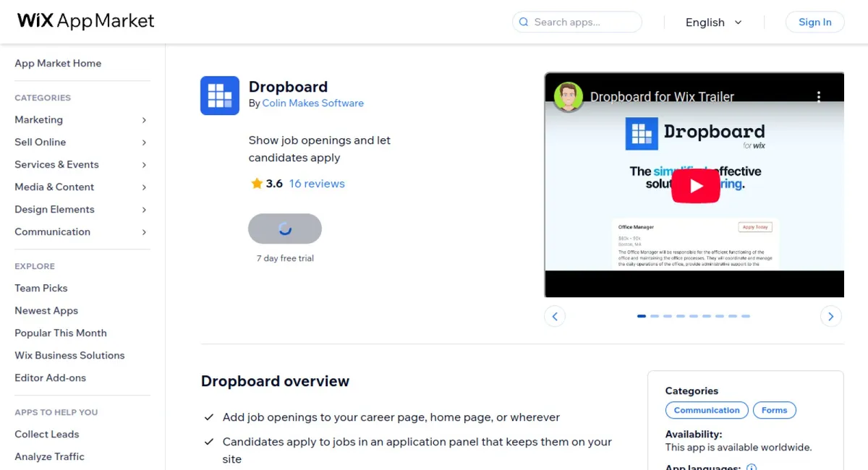The image size is (868, 470).
Task: Expand the Media & Content category
Action: coord(144,187)
